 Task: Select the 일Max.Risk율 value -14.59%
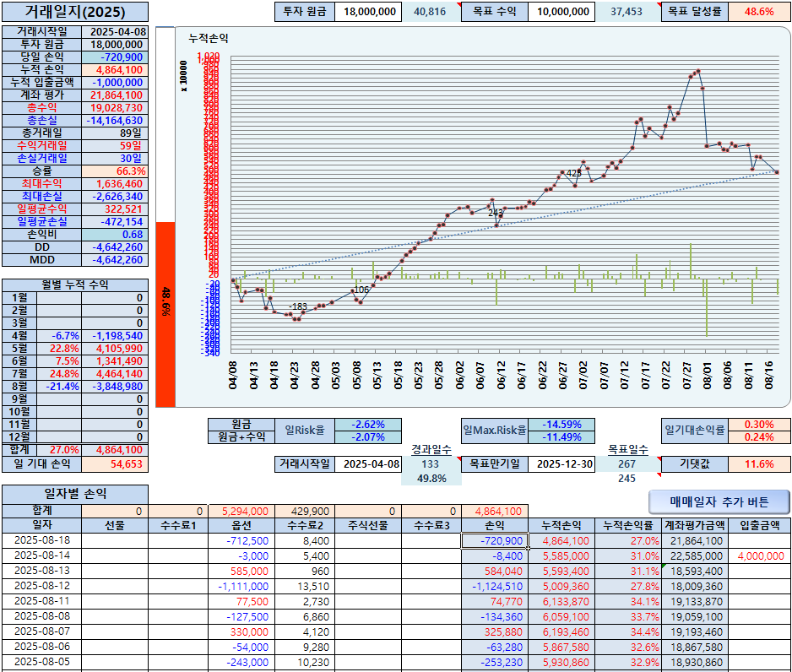coord(561,424)
